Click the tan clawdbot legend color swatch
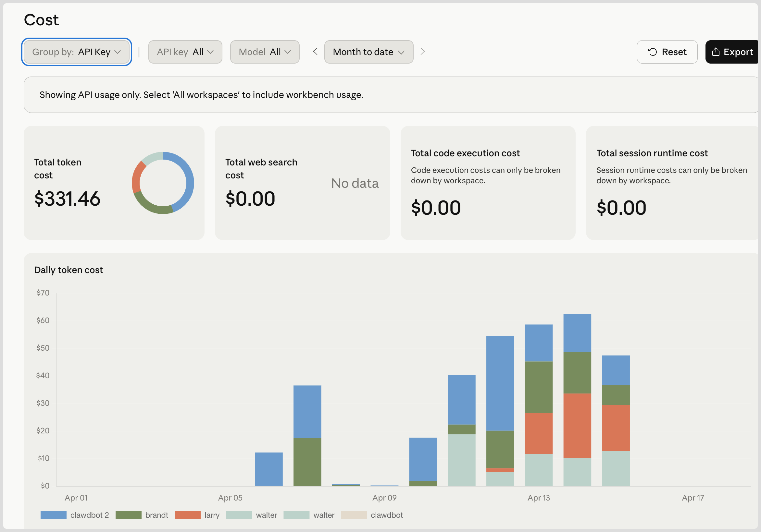761x532 pixels. 354,515
